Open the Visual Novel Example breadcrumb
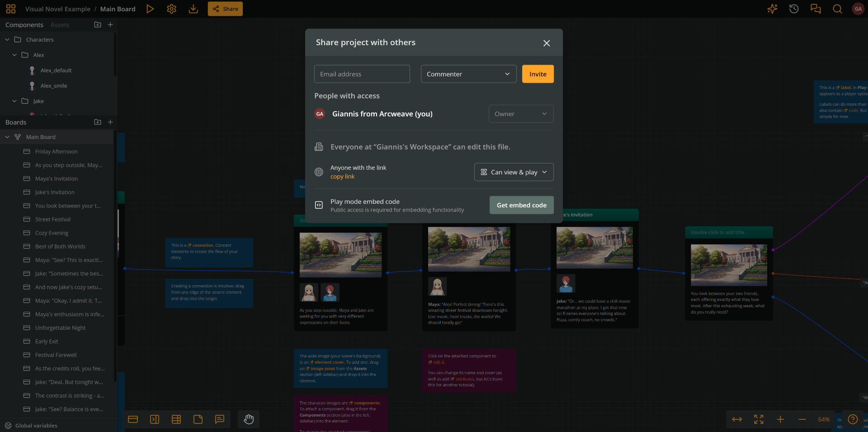The width and height of the screenshot is (868, 432). click(58, 9)
